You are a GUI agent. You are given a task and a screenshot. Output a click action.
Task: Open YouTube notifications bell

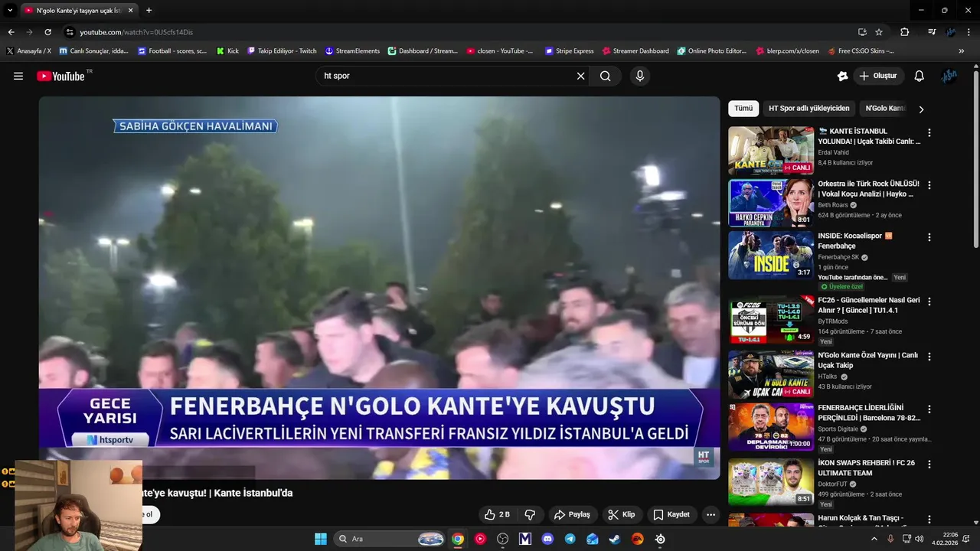tap(920, 76)
